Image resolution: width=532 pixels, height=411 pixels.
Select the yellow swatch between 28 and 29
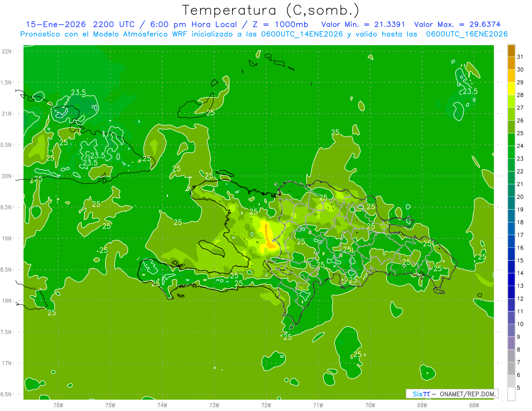pyautogui.click(x=511, y=89)
